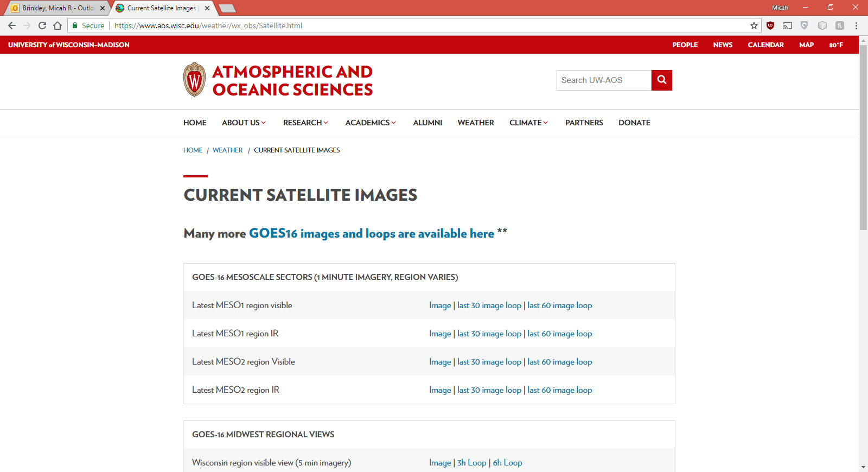The image size is (868, 472).
Task: Open the News link in top bar
Action: (723, 45)
